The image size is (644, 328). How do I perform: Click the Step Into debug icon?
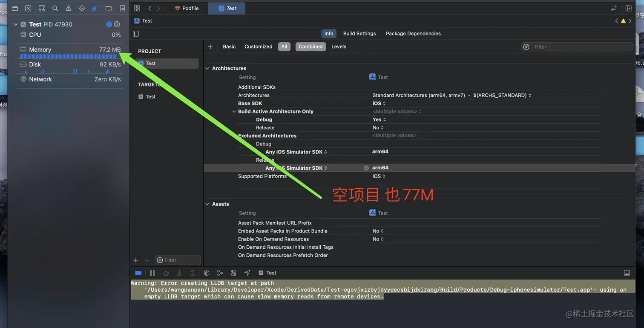pos(179,273)
